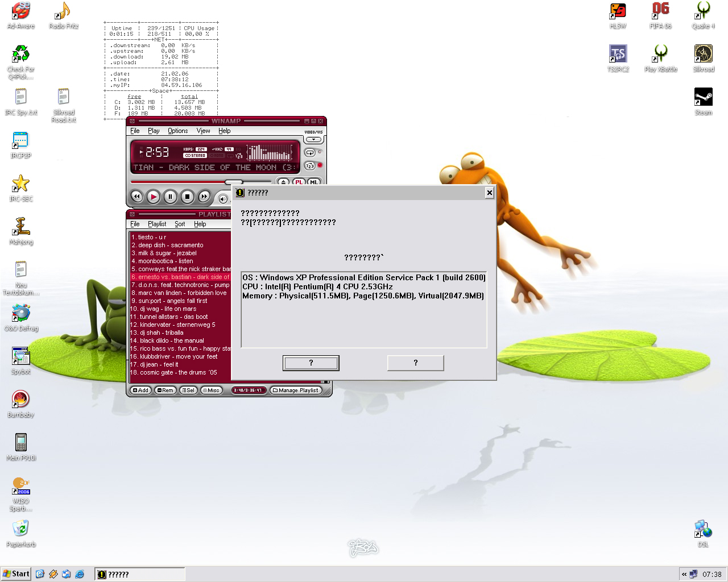Image resolution: width=728 pixels, height=582 pixels.
Task: Expand the VIDEO/VIS dropdown in Winamp
Action: (313, 139)
